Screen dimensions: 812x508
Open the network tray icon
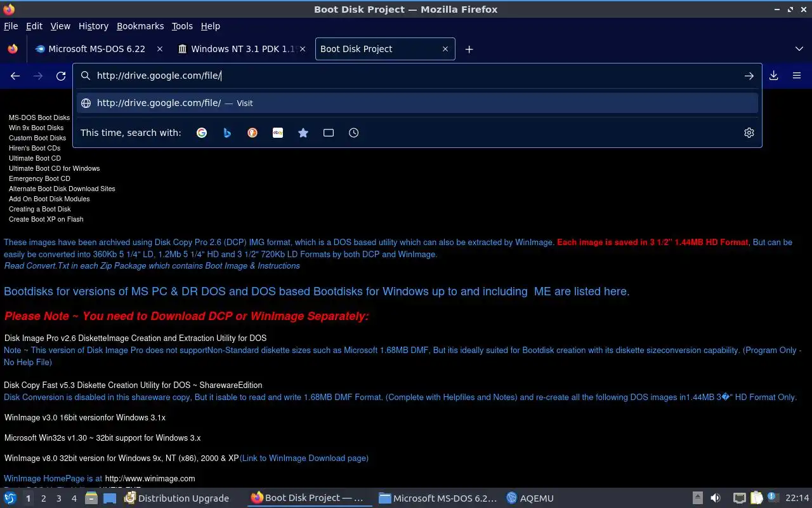(x=739, y=498)
